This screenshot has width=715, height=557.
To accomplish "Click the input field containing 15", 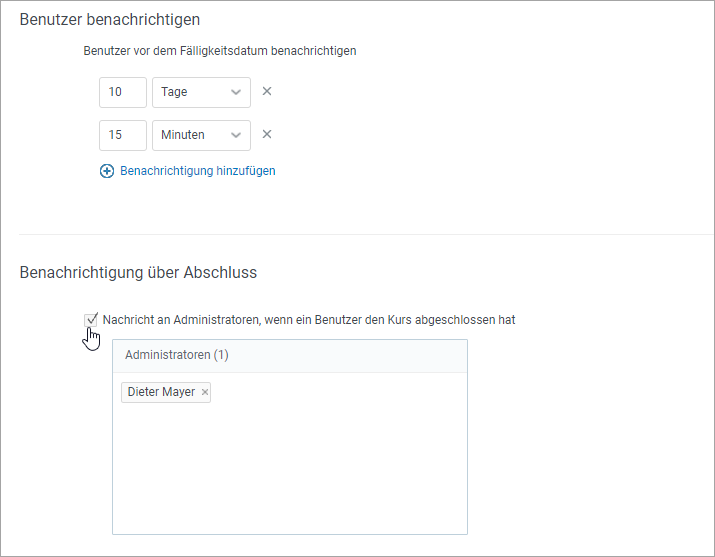I will [x=123, y=135].
